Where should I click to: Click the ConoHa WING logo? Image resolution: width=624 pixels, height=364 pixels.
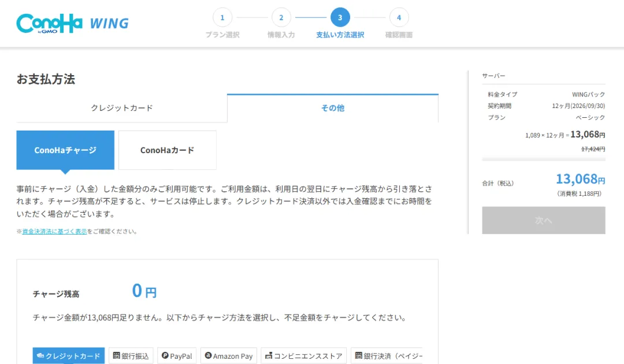(x=72, y=24)
